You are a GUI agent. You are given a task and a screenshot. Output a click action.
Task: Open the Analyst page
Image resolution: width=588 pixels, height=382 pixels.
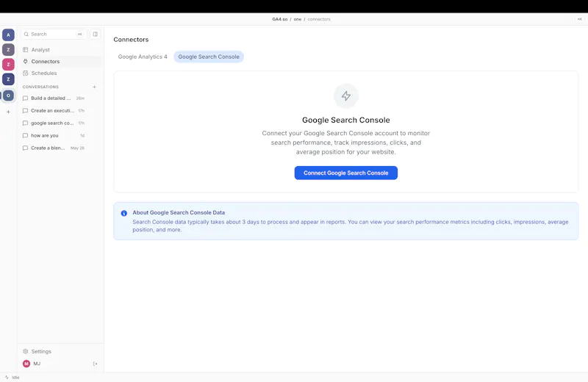point(61,49)
